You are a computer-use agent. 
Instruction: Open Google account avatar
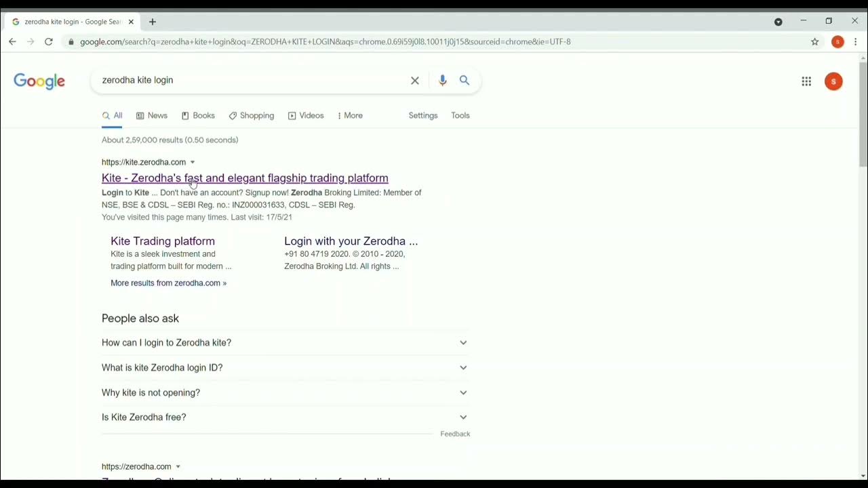pos(833,81)
